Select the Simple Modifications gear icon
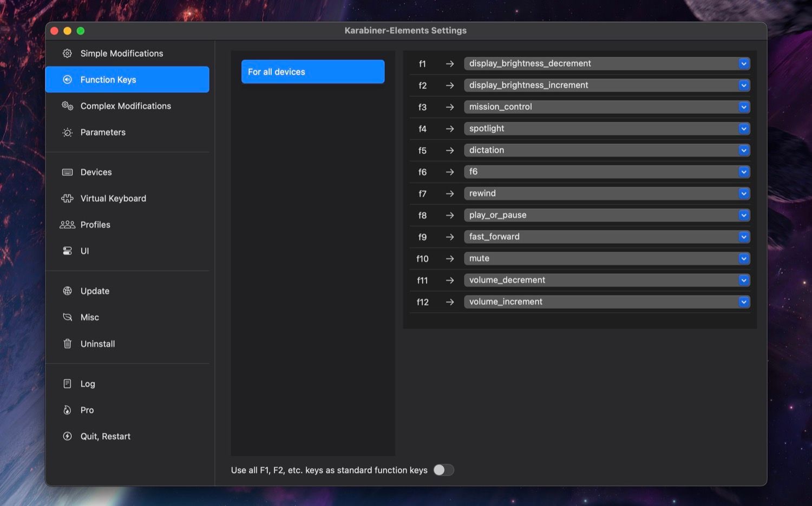Viewport: 812px width, 506px height. pyautogui.click(x=67, y=53)
